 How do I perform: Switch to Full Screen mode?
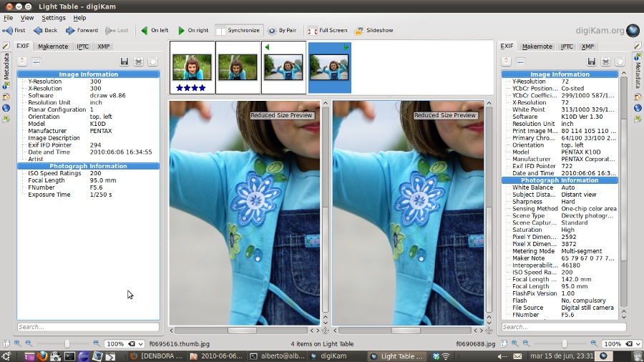pos(327,30)
